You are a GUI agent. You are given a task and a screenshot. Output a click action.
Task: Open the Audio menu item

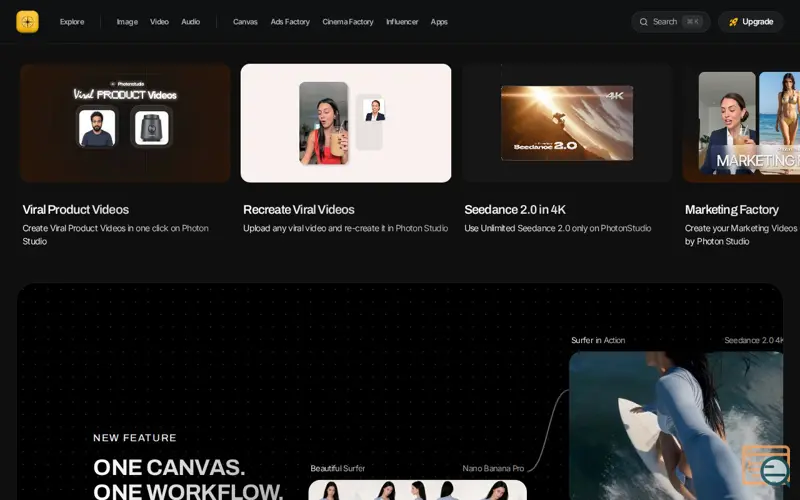[x=190, y=22]
